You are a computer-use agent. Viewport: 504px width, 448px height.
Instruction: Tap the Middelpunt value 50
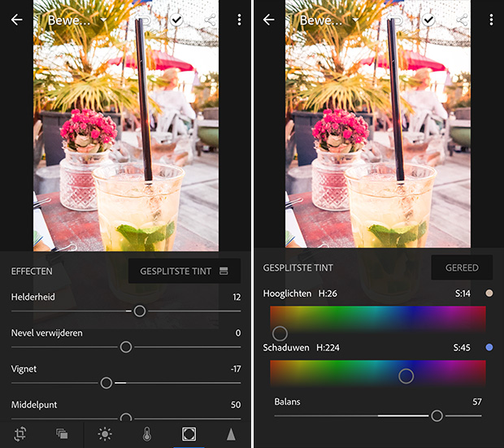[236, 405]
